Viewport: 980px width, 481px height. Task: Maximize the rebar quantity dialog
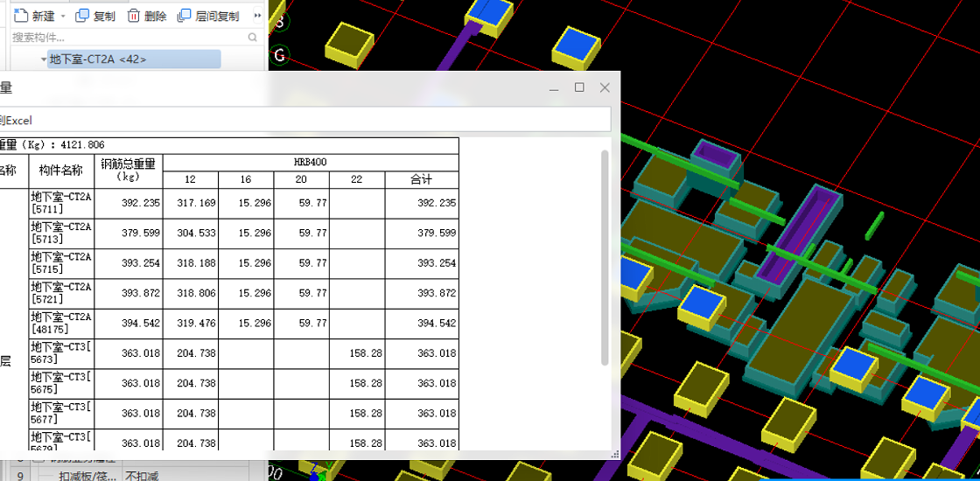(579, 87)
